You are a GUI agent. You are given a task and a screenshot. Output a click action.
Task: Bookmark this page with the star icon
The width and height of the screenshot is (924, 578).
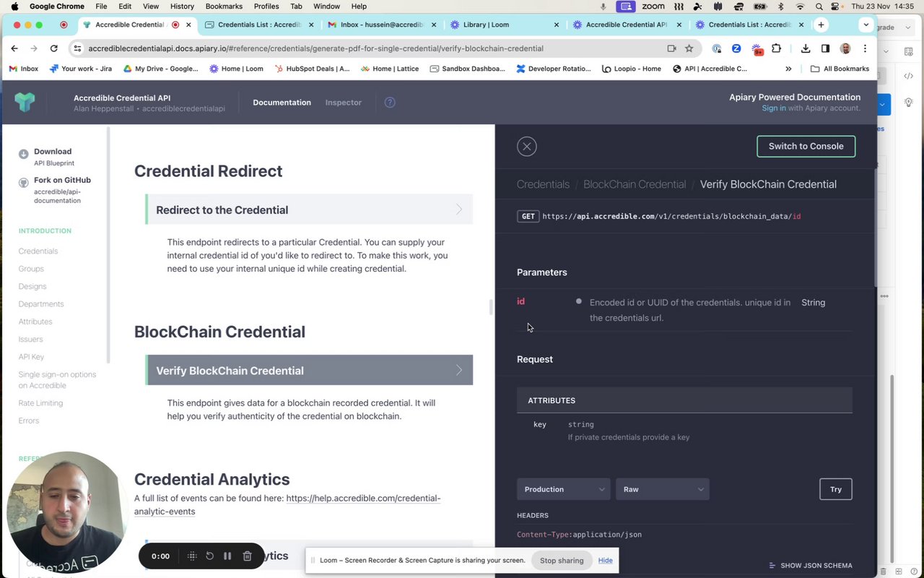tap(689, 48)
